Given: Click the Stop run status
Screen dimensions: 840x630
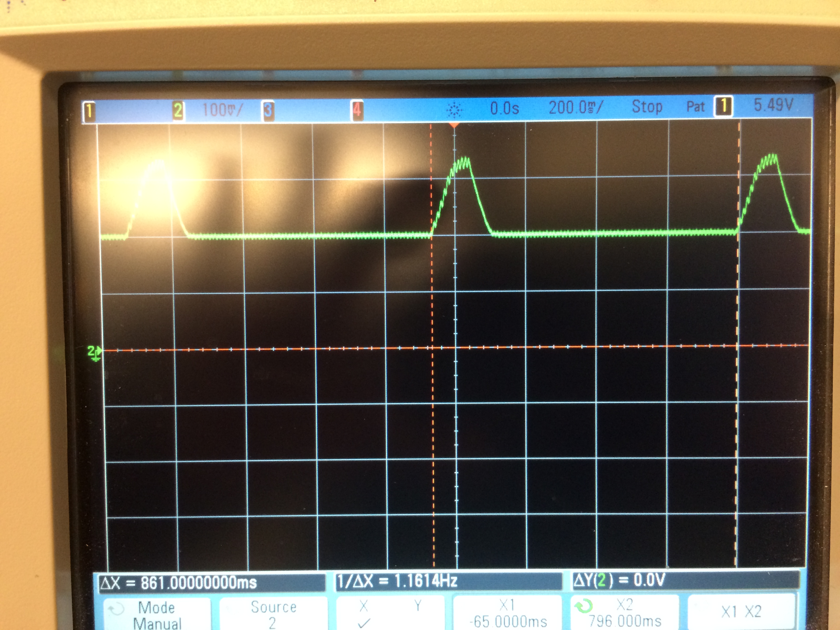Looking at the screenshot, I should tap(647, 106).
